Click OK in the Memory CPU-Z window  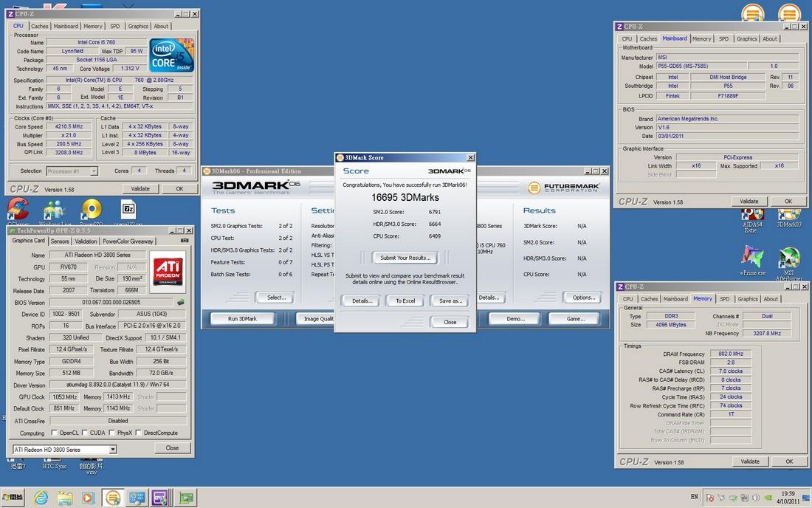click(788, 461)
